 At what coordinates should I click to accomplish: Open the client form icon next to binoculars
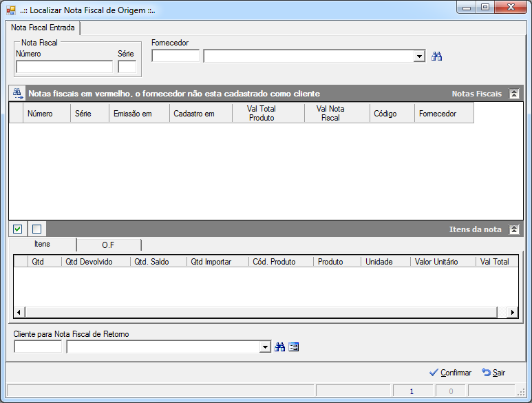(293, 347)
